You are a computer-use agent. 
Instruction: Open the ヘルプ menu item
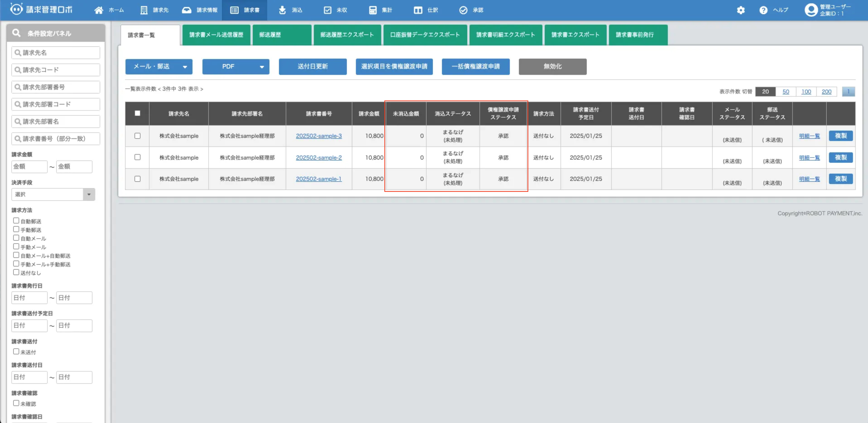click(781, 10)
